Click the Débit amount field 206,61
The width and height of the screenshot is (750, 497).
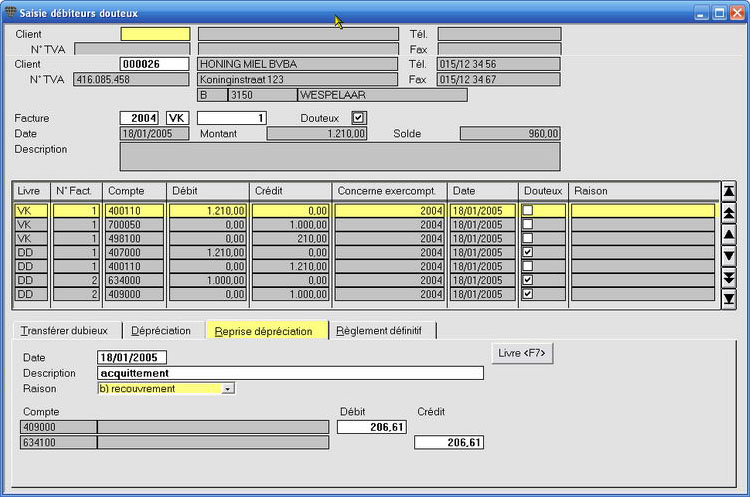[372, 427]
